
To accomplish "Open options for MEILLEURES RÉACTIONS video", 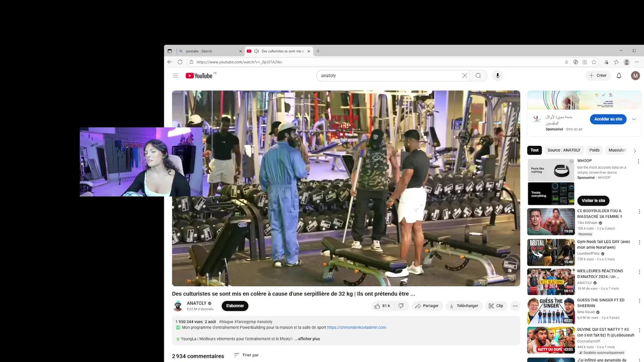I will click(639, 271).
